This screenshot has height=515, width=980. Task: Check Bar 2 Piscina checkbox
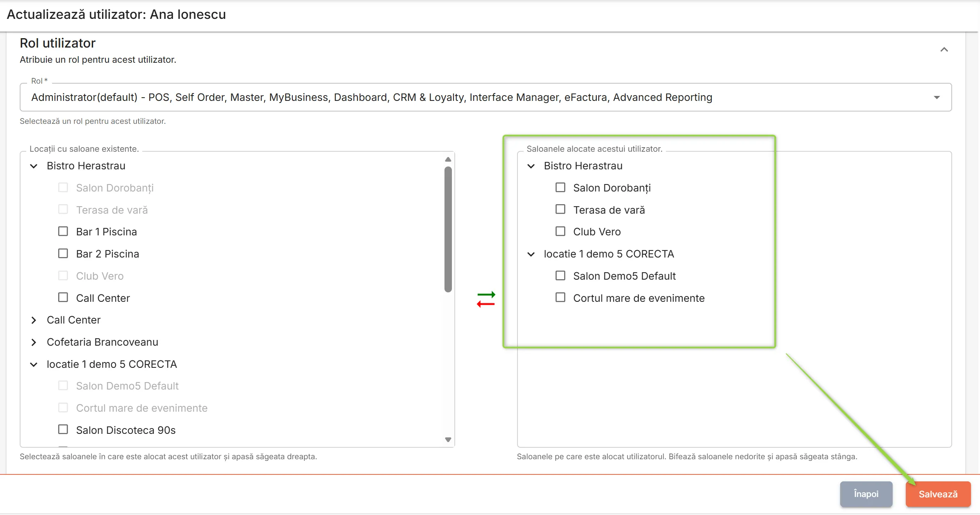click(63, 253)
